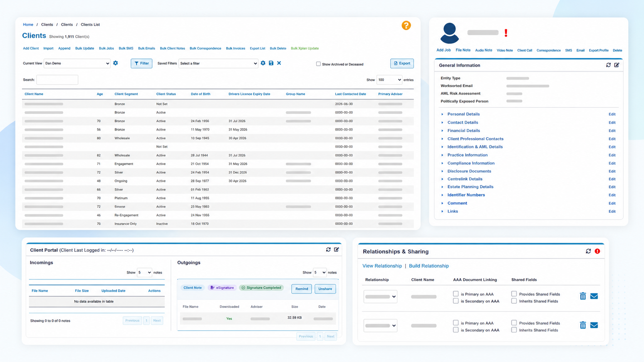Screen dimensions: 644x362
Task: Click red alert icon in Relationships & Sharing
Action: pos(597,251)
